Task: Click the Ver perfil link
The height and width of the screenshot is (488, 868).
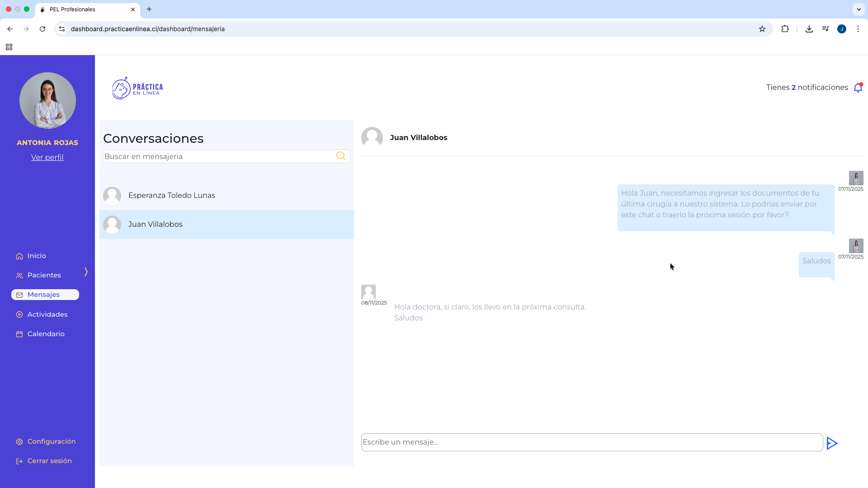Action: [x=47, y=157]
